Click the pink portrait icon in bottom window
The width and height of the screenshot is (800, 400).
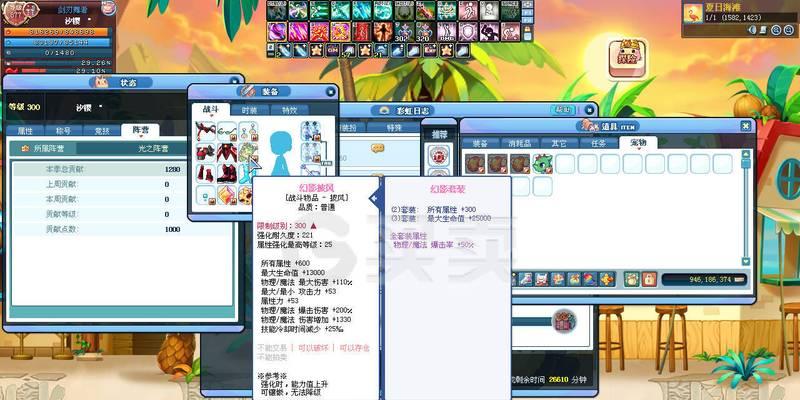[x=564, y=321]
